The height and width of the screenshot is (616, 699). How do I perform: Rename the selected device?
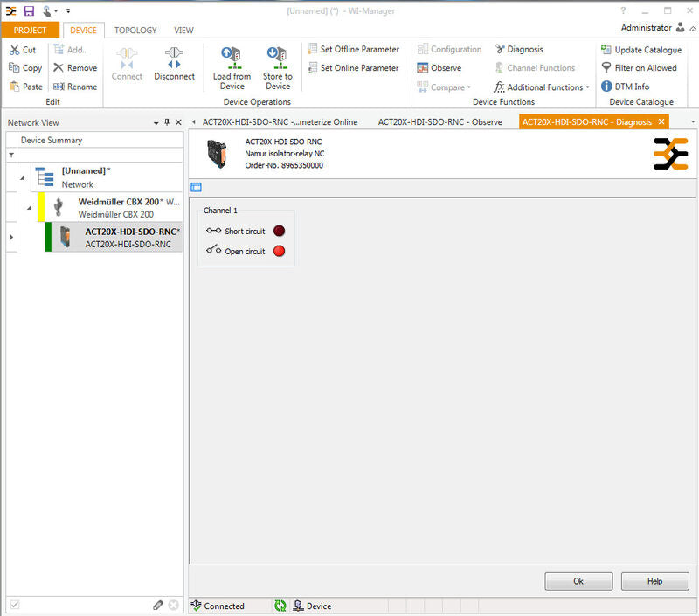tap(75, 87)
